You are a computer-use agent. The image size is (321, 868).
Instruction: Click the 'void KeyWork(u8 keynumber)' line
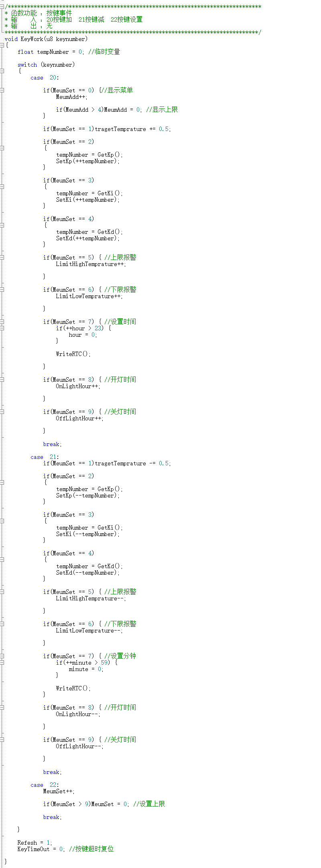(x=46, y=39)
